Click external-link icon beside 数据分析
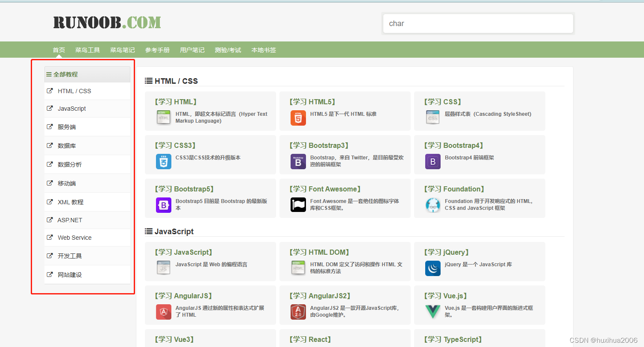Image resolution: width=644 pixels, height=347 pixels. [50, 164]
